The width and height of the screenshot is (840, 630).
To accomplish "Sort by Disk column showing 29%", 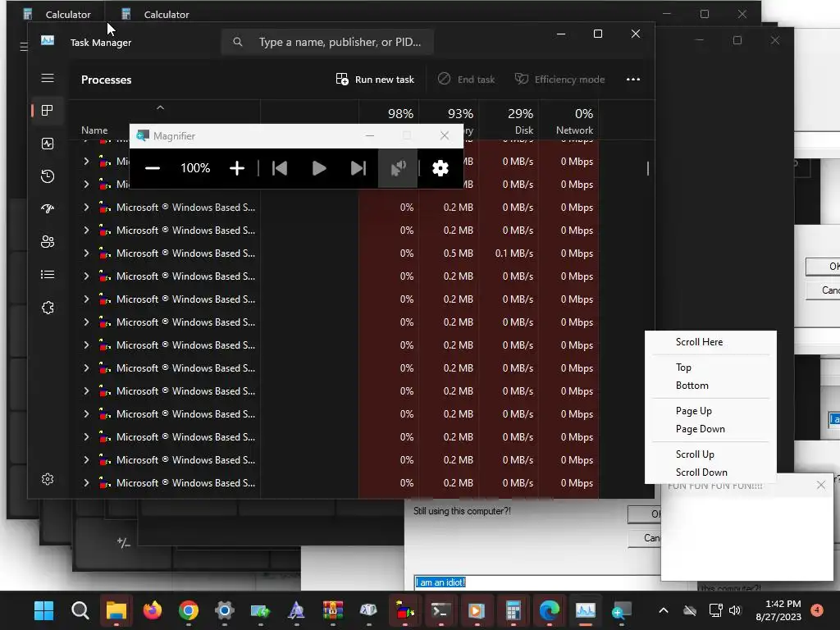I will click(509, 121).
